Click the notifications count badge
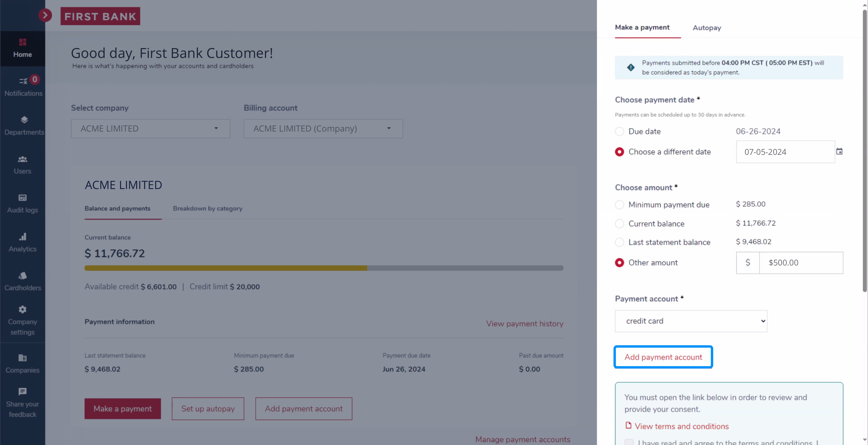 pyautogui.click(x=35, y=79)
